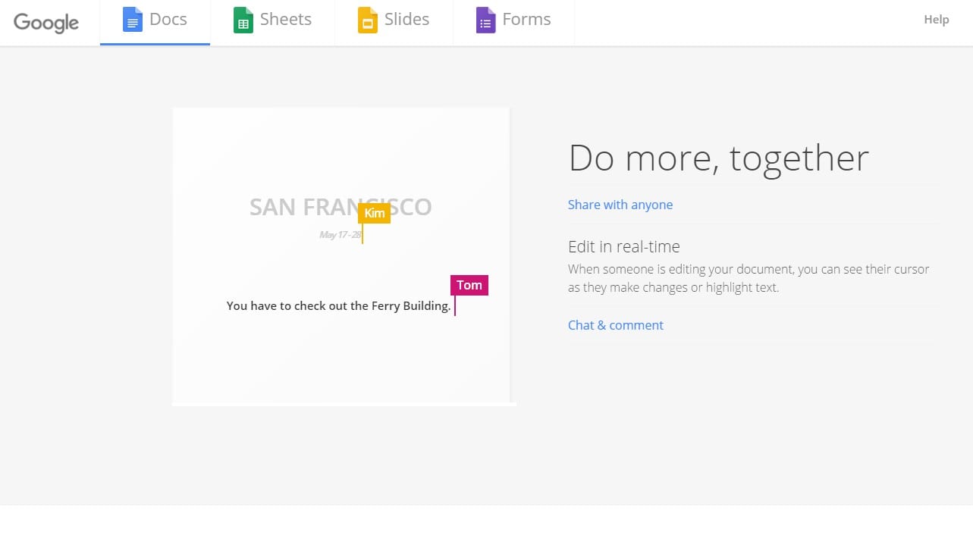Expand the Share with anyone section
Viewport: 973px width, 560px height.
(620, 205)
